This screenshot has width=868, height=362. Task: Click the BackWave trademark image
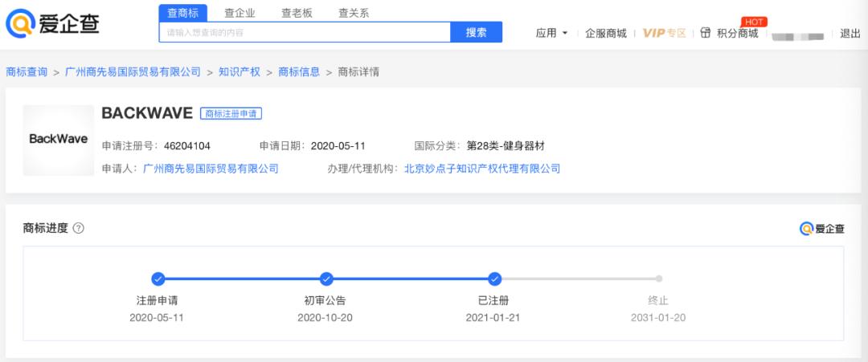pyautogui.click(x=58, y=140)
